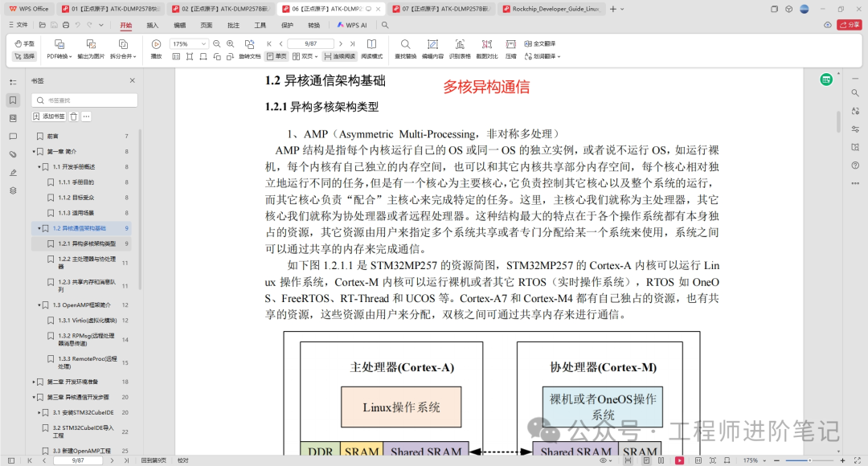Open the 插入 ribbon tab
This screenshot has height=466, width=868.
coord(152,25)
